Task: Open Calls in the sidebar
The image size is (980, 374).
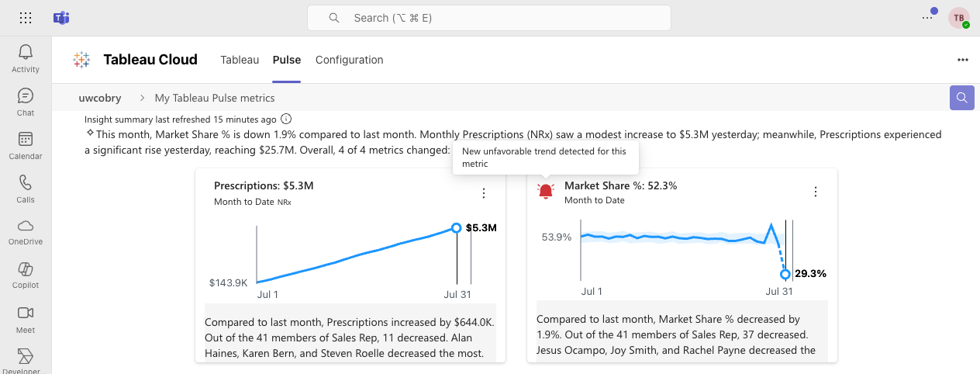Action: [26, 189]
